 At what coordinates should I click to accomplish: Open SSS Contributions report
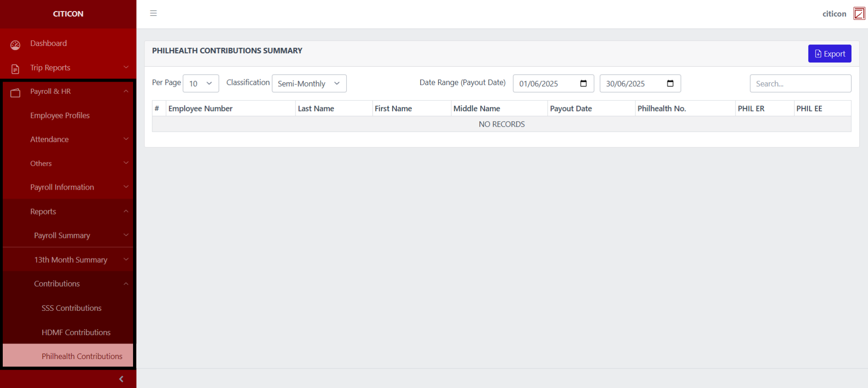tap(72, 308)
